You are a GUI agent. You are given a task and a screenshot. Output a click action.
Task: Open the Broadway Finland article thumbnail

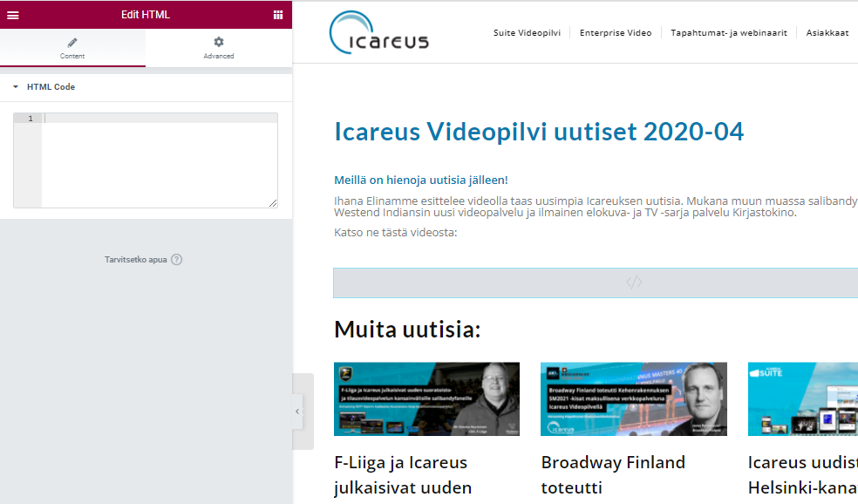[633, 399]
